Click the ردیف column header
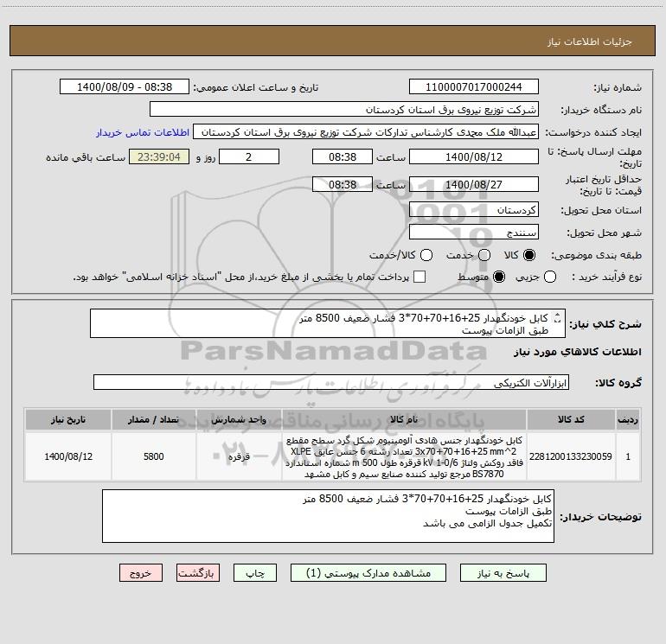The height and width of the screenshot is (644, 666). click(628, 419)
